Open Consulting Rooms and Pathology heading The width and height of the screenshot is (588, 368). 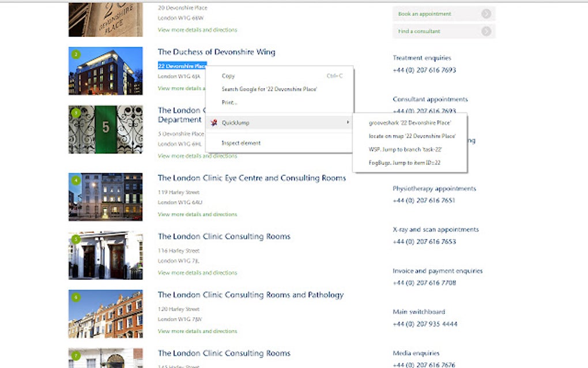click(x=251, y=295)
